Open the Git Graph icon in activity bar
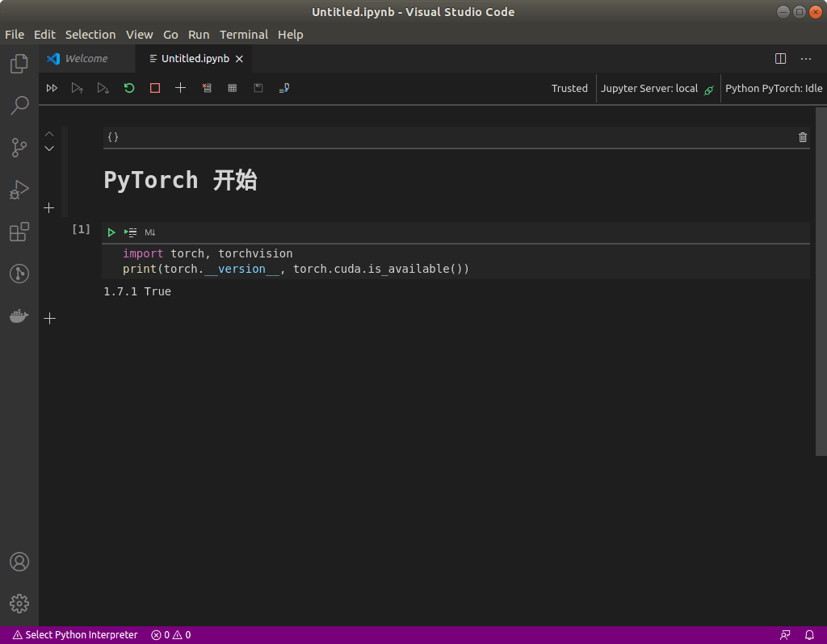The height and width of the screenshot is (644, 827). tap(19, 274)
